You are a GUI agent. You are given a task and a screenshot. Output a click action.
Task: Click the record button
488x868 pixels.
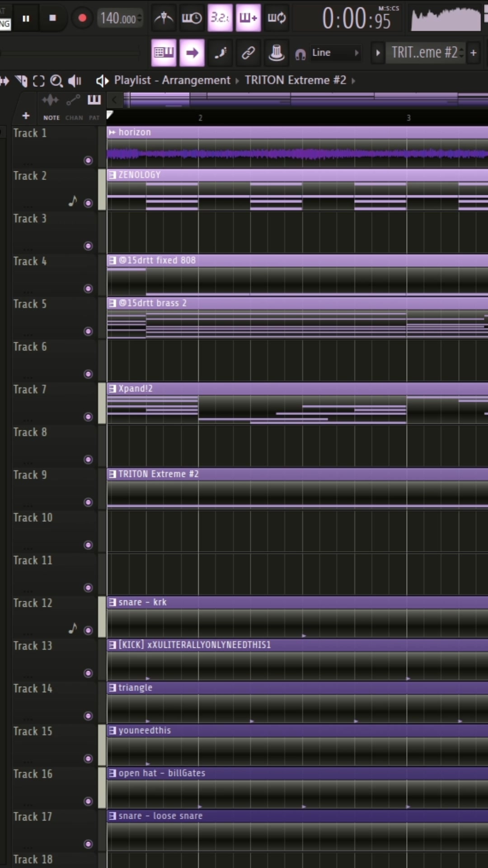[x=82, y=18]
